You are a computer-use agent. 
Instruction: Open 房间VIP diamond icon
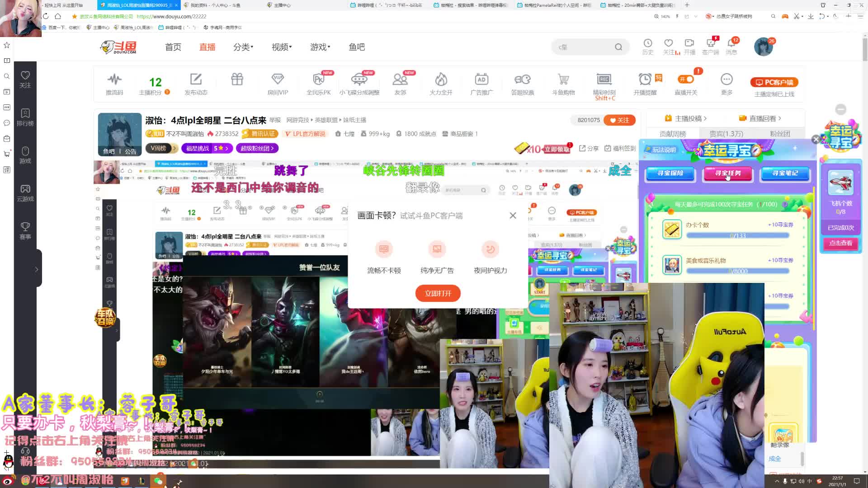[278, 84]
